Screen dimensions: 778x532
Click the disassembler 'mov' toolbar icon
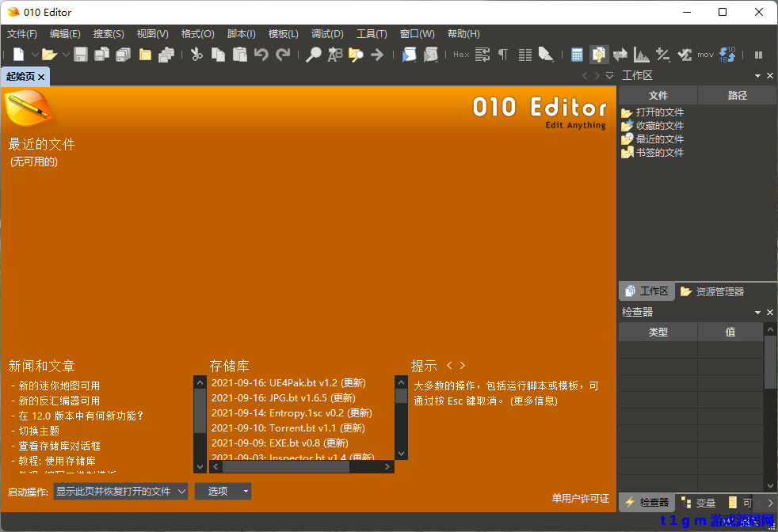[705, 55]
